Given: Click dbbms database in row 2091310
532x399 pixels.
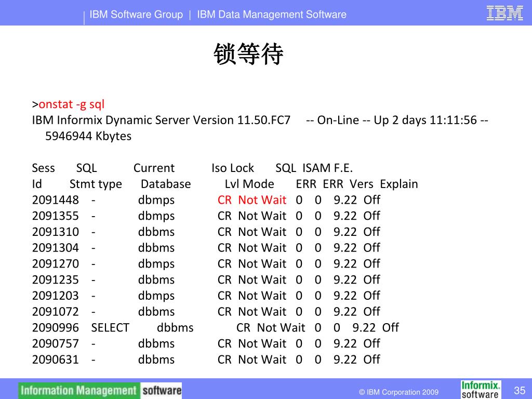Looking at the screenshot, I should click(156, 232).
